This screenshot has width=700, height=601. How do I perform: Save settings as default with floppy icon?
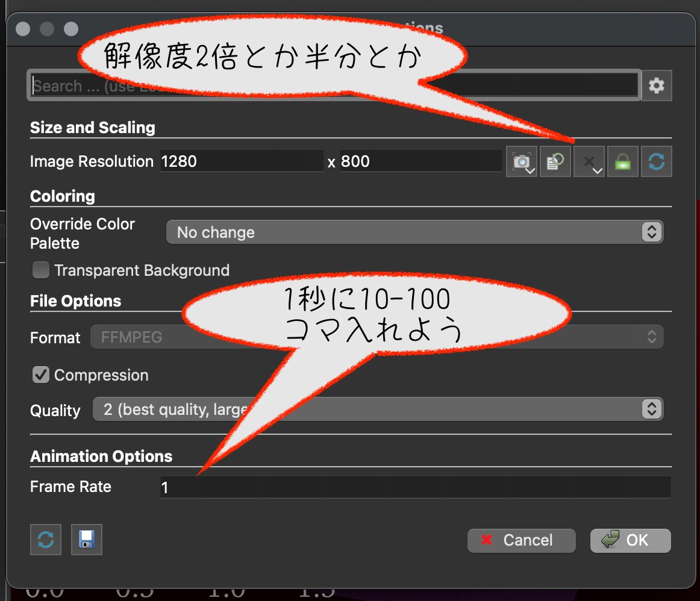click(x=86, y=539)
